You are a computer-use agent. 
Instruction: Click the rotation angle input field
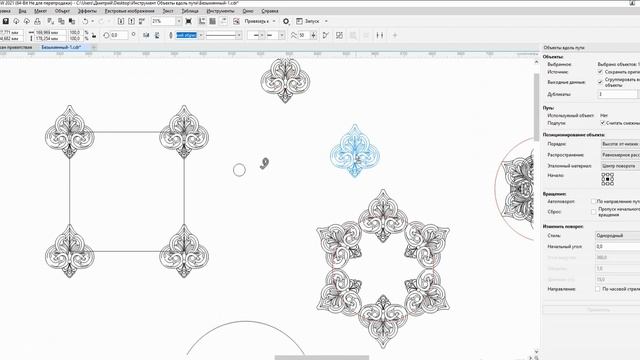(118, 36)
